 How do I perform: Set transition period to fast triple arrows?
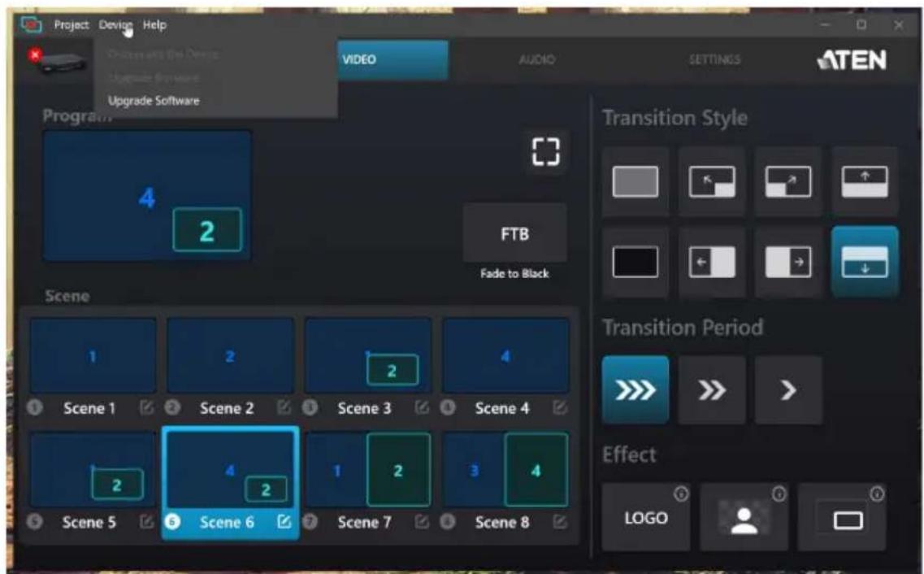[636, 389]
